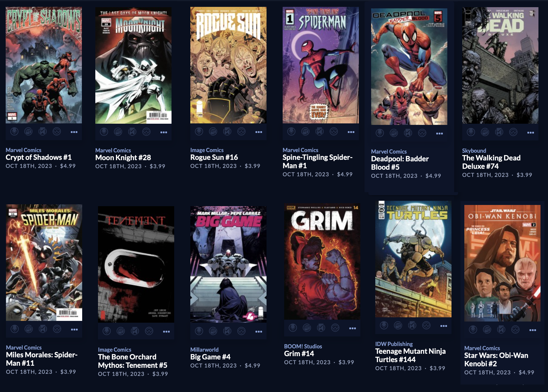Click the pull icon under Crypt of Shadows #1
Image resolution: width=548 pixels, height=392 pixels.
(14, 131)
